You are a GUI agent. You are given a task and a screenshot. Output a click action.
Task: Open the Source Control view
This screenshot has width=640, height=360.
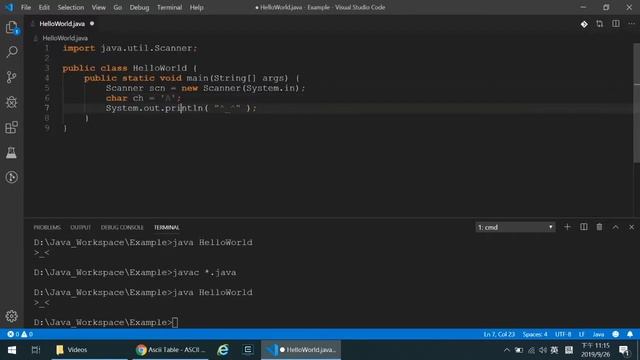12,77
